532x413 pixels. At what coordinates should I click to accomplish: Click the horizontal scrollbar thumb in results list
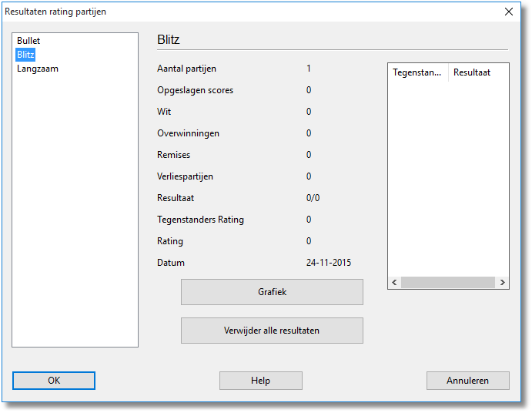click(x=448, y=283)
